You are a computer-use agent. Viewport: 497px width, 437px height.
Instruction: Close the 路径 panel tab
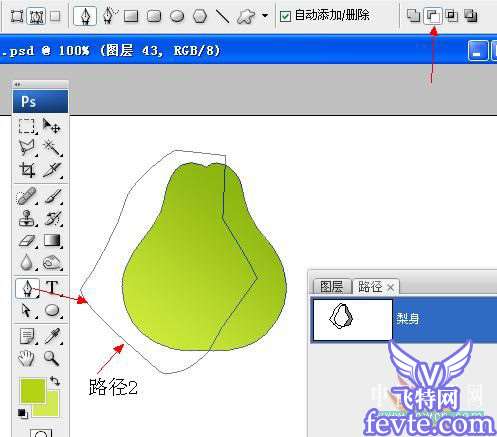click(x=391, y=287)
